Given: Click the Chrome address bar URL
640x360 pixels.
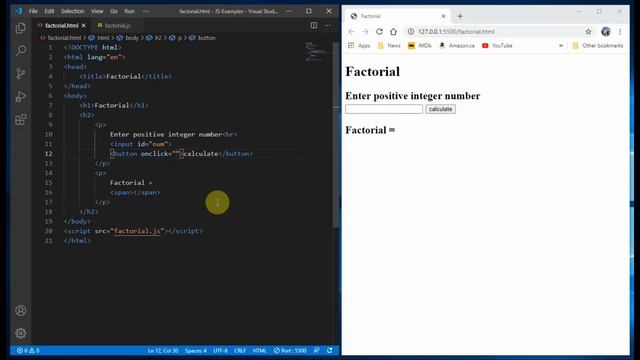Looking at the screenshot, I should coord(456,31).
